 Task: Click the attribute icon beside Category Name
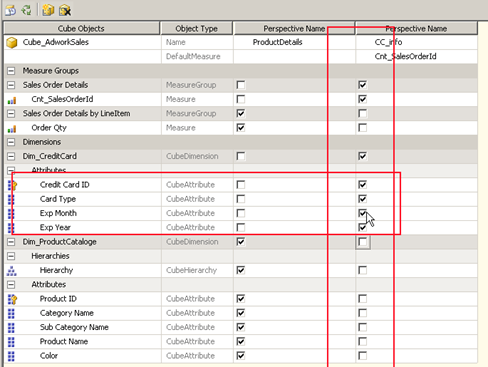pyautogui.click(x=11, y=313)
